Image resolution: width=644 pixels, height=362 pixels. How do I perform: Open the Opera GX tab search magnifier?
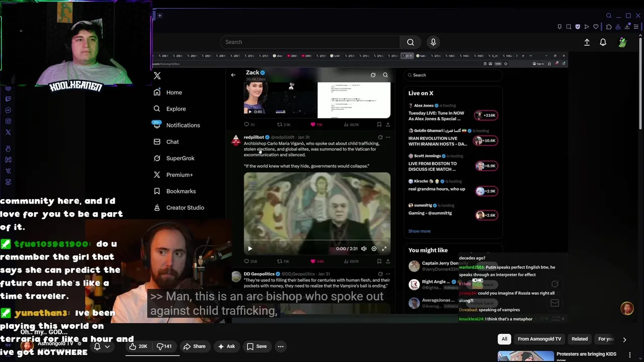609,16
